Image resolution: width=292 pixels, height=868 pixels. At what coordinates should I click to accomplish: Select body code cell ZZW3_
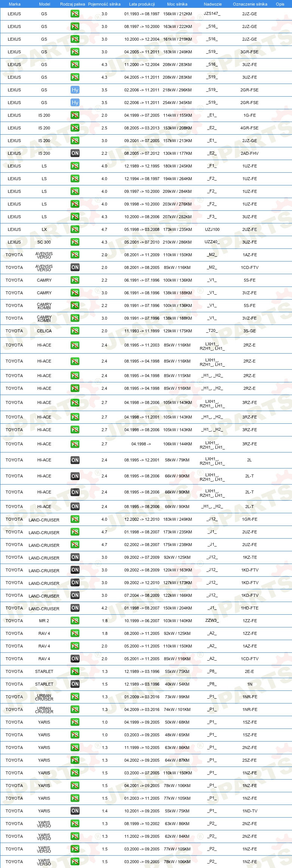(x=212, y=620)
